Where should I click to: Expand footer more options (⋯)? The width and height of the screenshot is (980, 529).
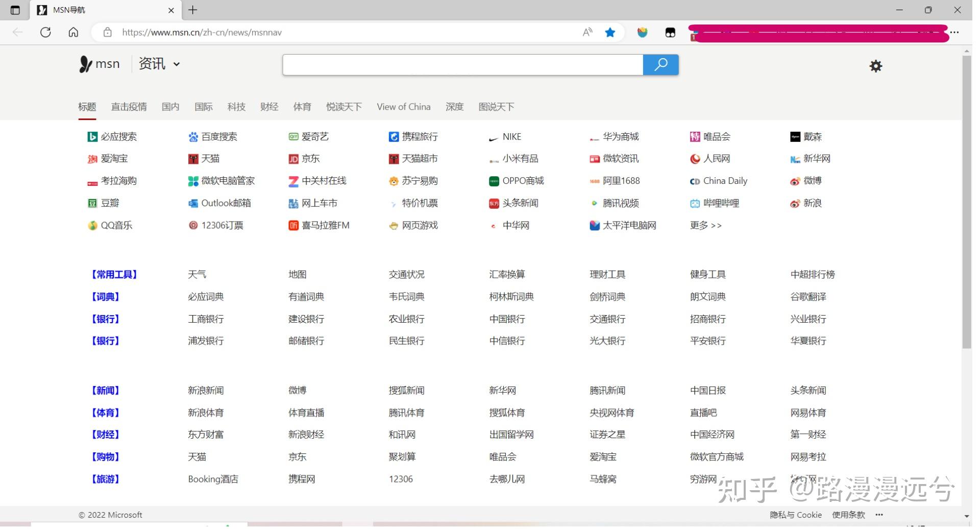885,518
